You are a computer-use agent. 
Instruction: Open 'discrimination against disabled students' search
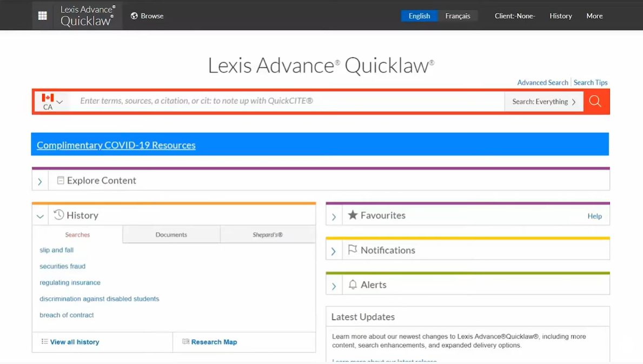tap(100, 299)
